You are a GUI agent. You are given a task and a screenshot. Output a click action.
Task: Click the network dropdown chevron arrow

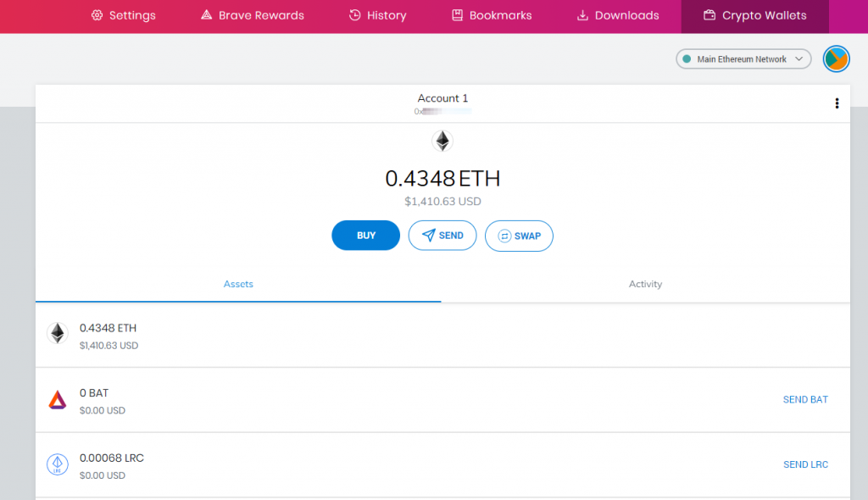(x=798, y=58)
